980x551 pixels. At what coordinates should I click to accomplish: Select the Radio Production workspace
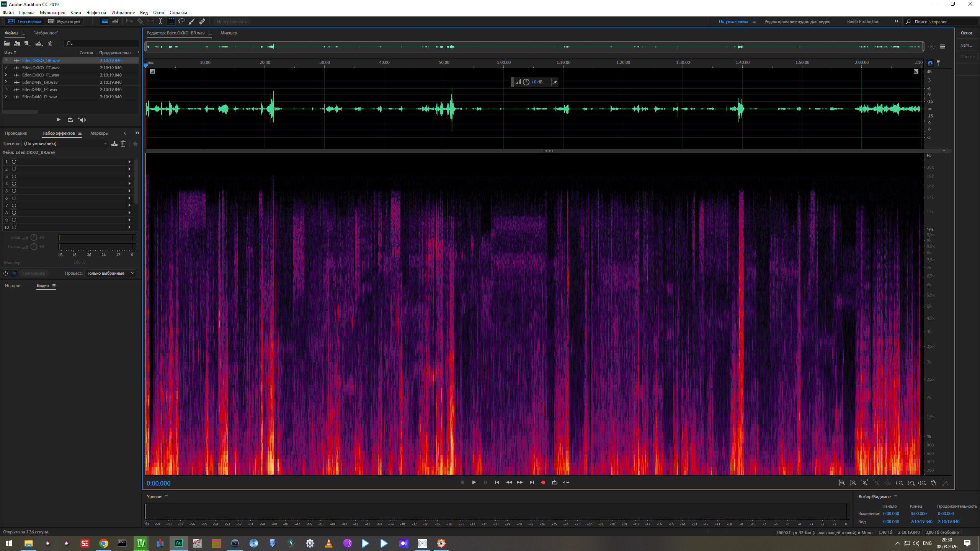coord(863,21)
